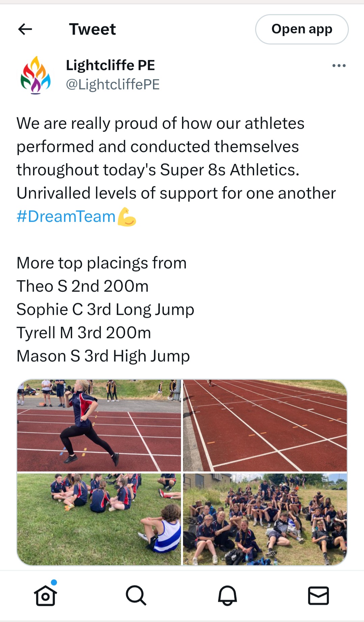Click the Lightcliffe PE flame avatar
This screenshot has width=364, height=622.
36,75
